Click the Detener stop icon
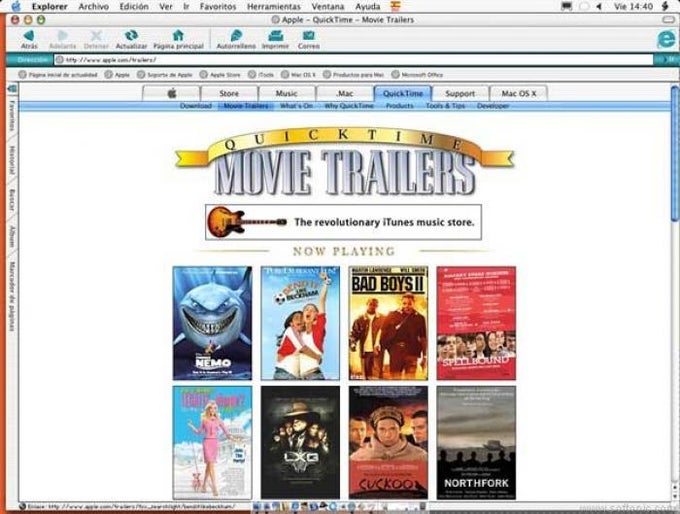The width and height of the screenshot is (680, 514). coord(96,35)
